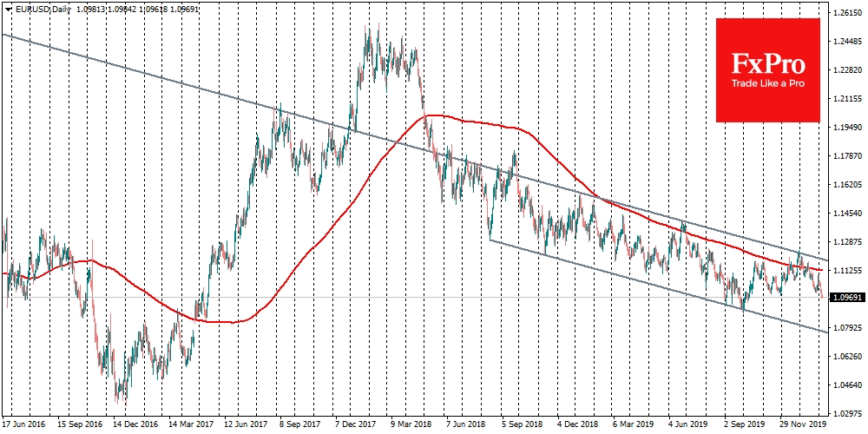The width and height of the screenshot is (868, 434).
Task: Click the 1.02975 price axis label
Action: click(849, 413)
